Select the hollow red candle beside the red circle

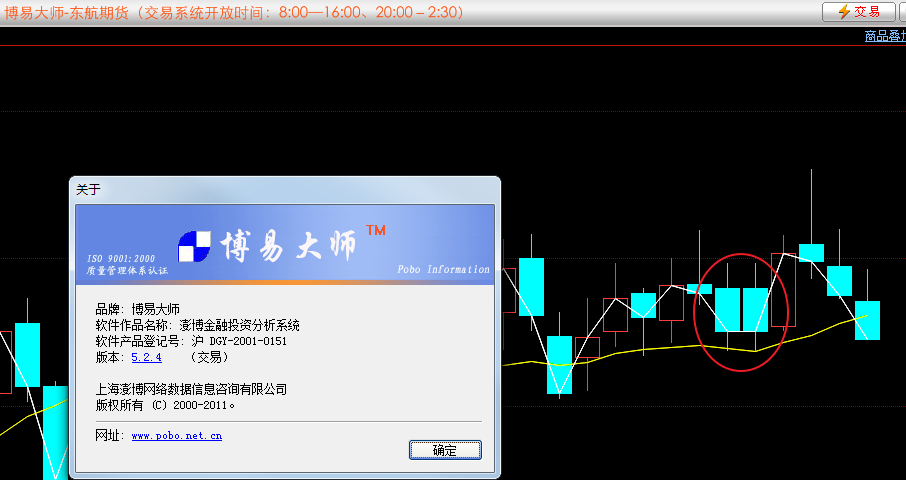(784, 290)
